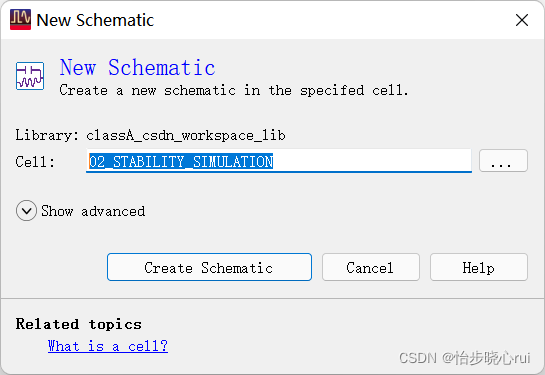Image resolution: width=545 pixels, height=375 pixels.
Task: Click the Related topics heading
Action: click(x=79, y=324)
